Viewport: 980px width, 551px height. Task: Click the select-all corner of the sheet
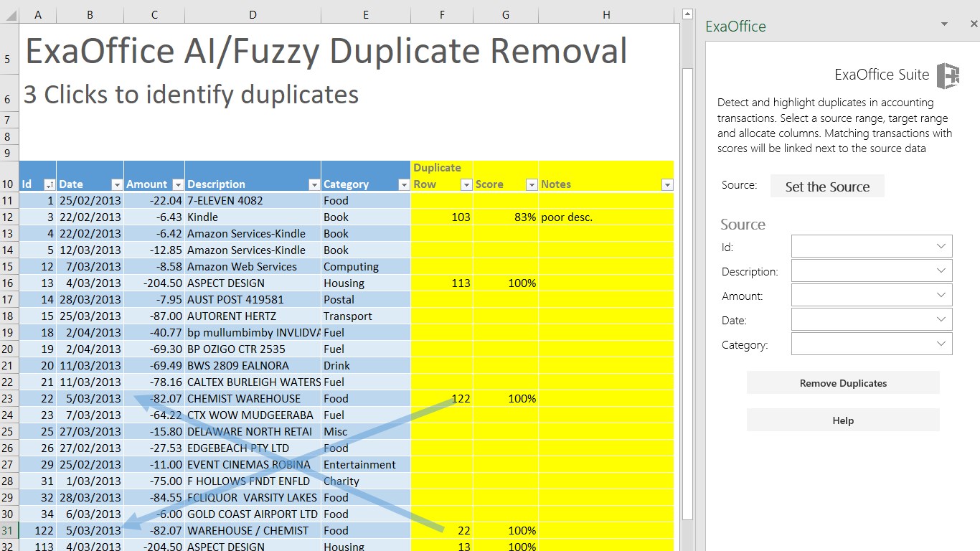(9, 15)
